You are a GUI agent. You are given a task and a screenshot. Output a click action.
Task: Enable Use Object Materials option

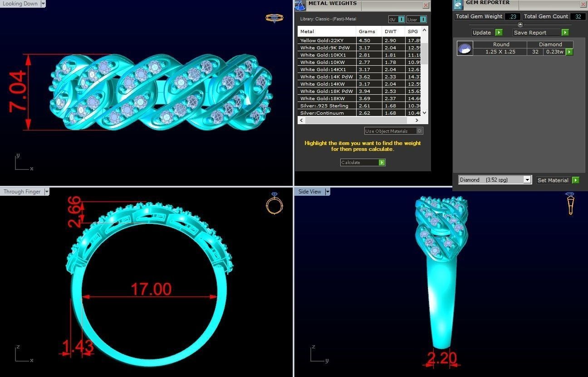coord(394,131)
